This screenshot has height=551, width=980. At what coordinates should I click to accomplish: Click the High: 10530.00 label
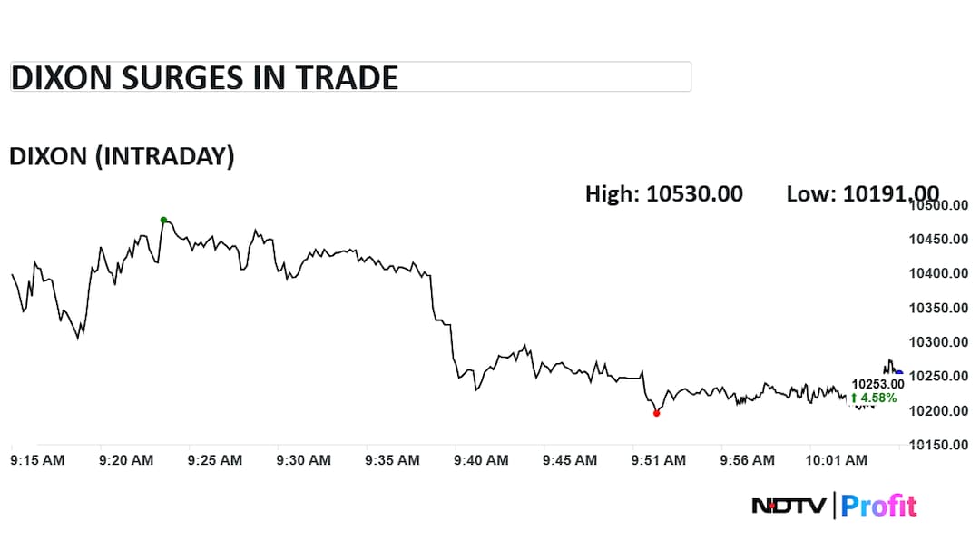coord(663,193)
